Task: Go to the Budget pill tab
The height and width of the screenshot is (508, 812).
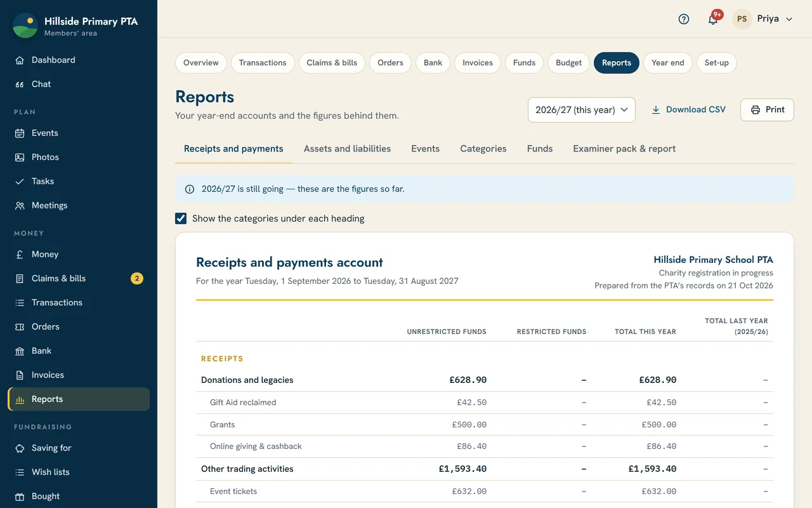Action: 568,63
